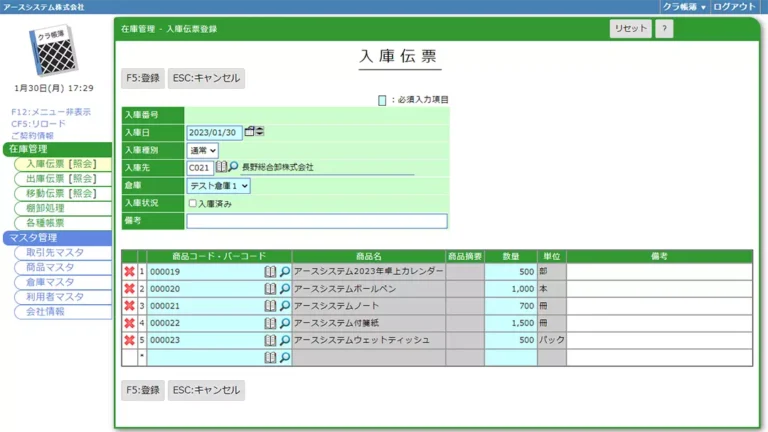Collapse the マスタ管理 section header
Image resolution: width=768 pixels, height=432 pixels.
coord(57,238)
